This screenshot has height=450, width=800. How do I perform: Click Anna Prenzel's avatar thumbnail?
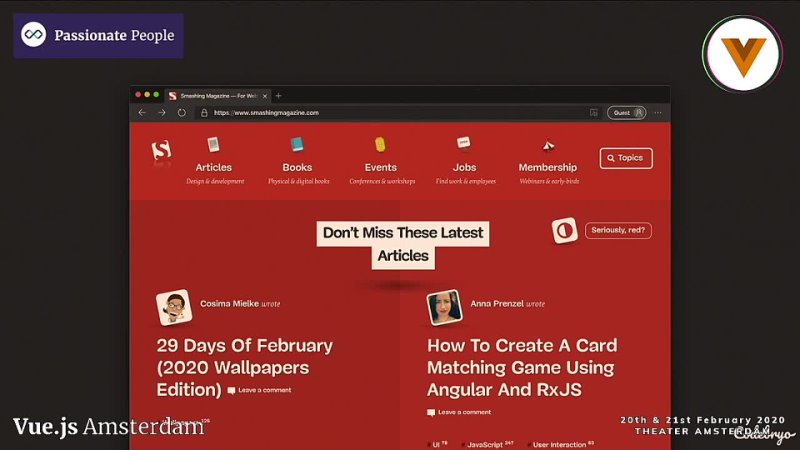(444, 308)
